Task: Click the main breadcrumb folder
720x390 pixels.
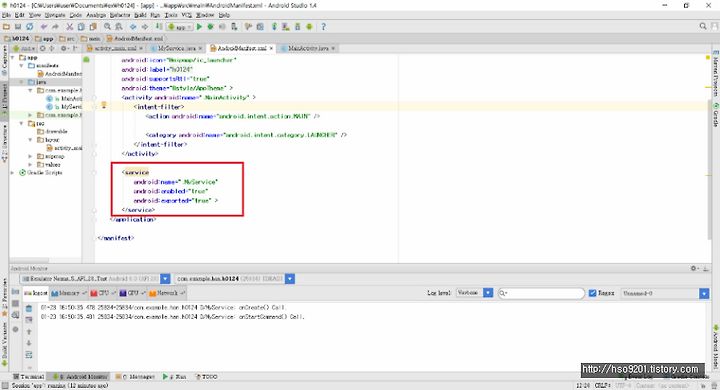Action: point(91,39)
